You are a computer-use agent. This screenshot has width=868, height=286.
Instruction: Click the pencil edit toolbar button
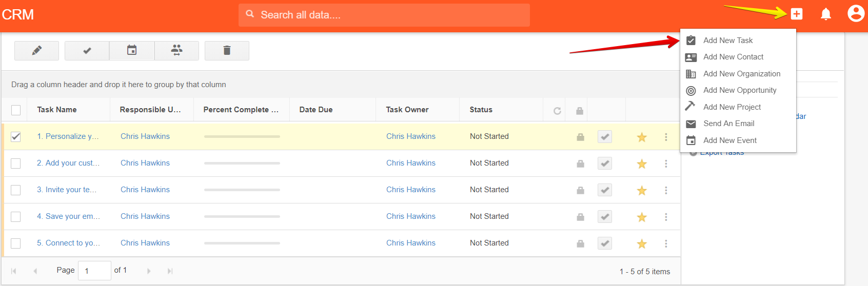[x=36, y=51]
